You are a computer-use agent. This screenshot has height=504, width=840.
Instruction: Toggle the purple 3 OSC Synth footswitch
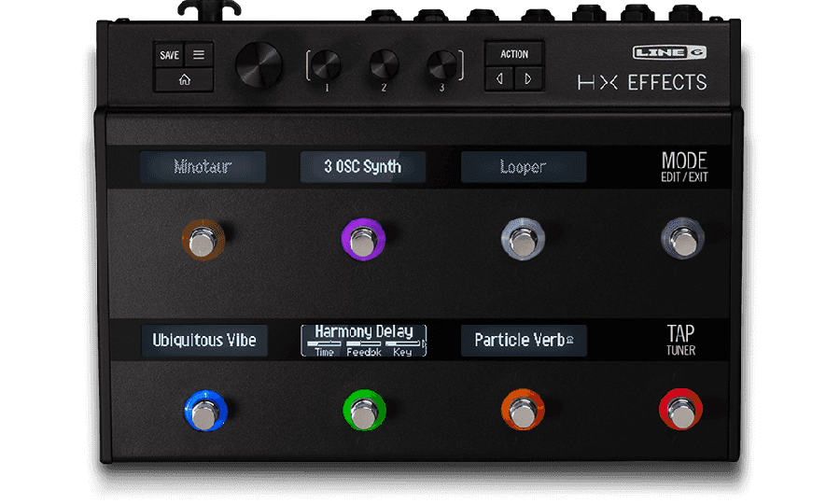pos(363,240)
